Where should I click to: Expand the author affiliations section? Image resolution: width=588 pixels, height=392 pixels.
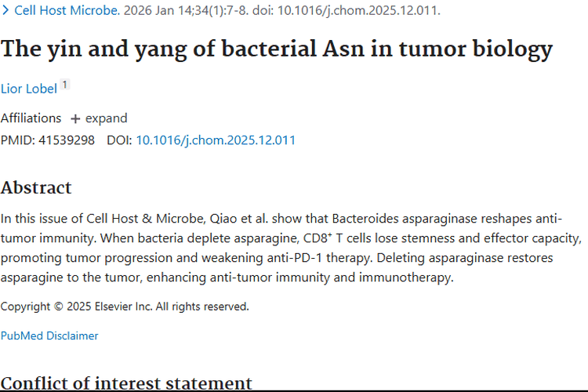106,118
